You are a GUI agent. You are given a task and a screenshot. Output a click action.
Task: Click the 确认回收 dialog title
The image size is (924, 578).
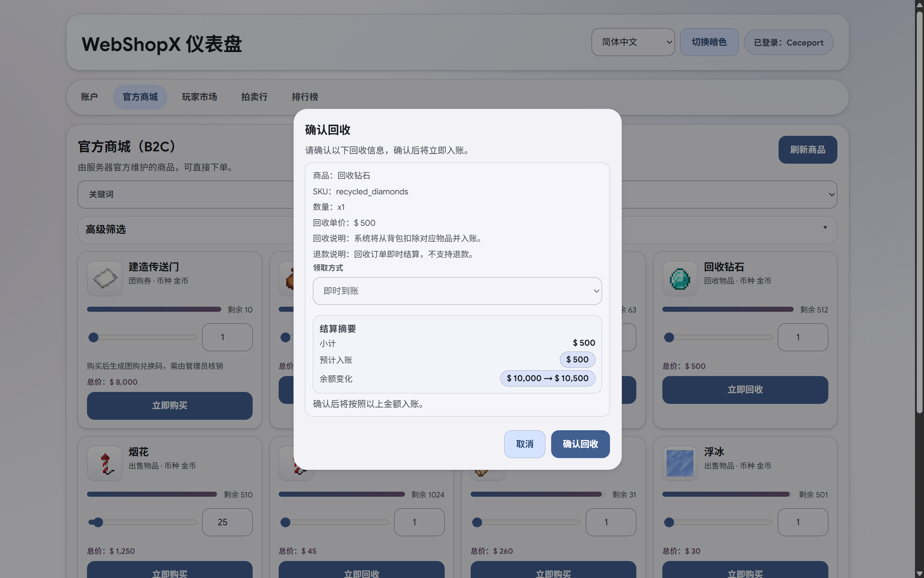(x=328, y=130)
